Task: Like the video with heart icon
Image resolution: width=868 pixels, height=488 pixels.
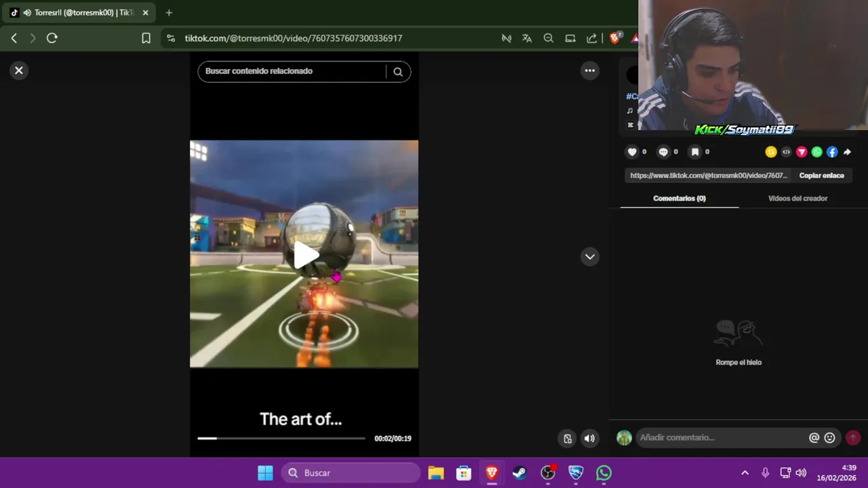Action: (x=632, y=152)
